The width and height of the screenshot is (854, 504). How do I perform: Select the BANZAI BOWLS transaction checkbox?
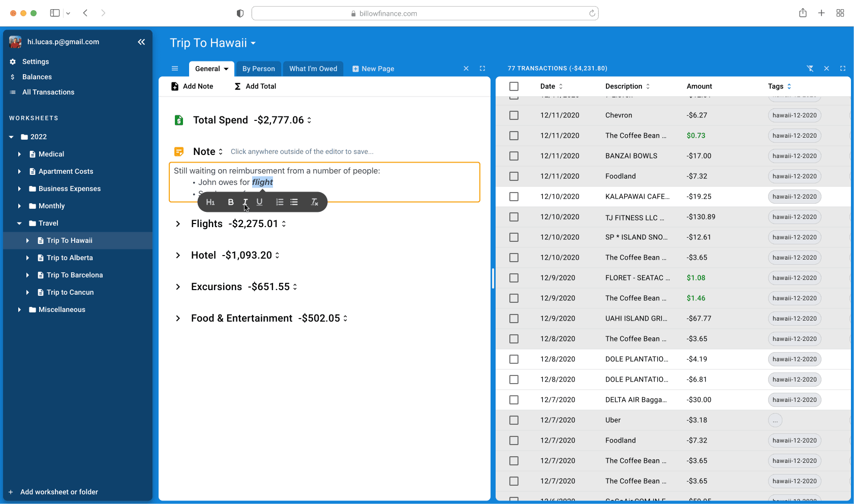(514, 156)
